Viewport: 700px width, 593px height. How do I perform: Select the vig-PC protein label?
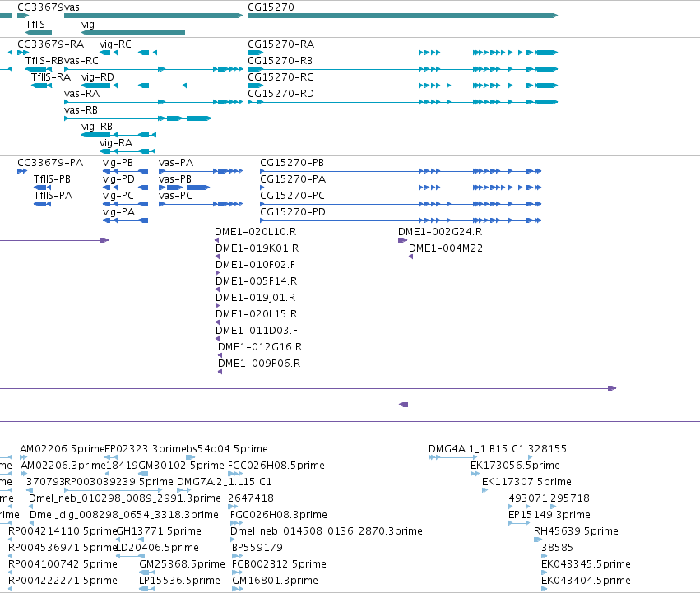[x=118, y=196]
